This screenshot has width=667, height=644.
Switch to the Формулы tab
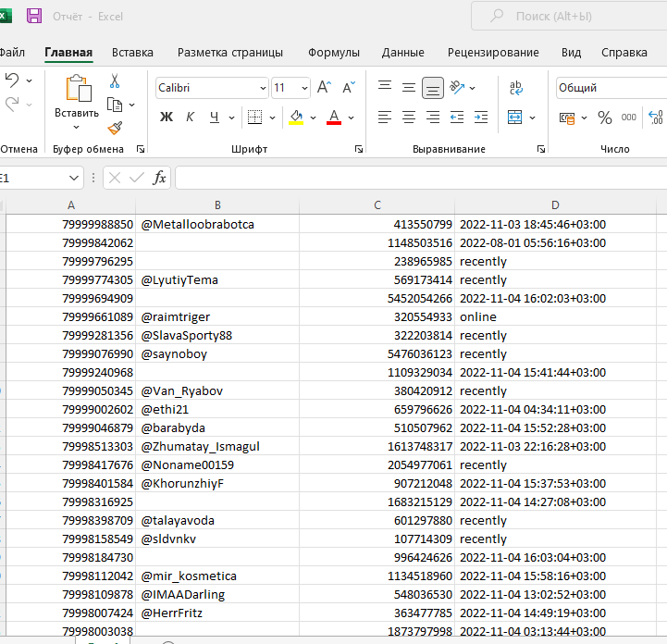click(333, 53)
